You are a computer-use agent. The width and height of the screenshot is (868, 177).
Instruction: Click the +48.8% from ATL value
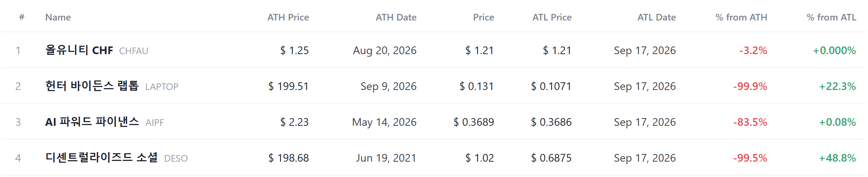(838, 158)
